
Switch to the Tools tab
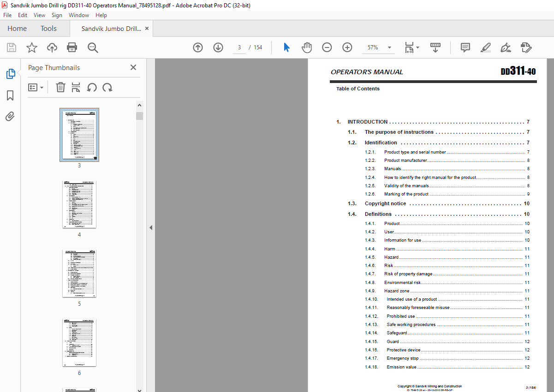[x=48, y=29]
